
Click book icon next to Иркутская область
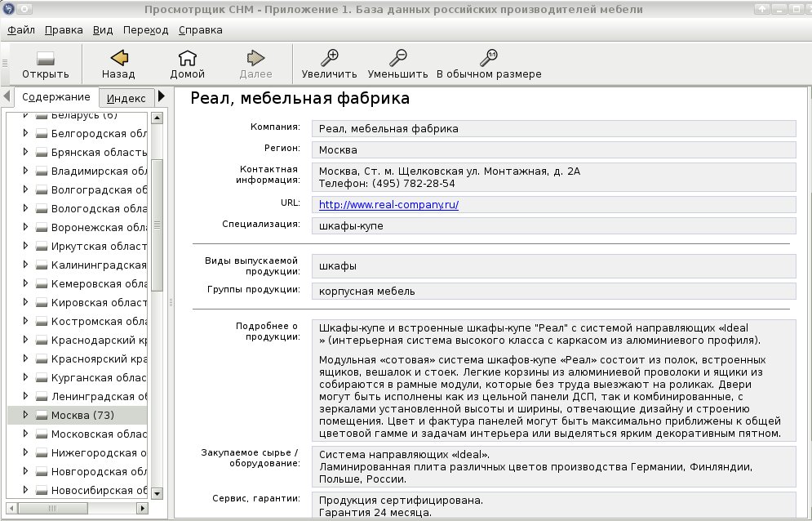point(42,247)
